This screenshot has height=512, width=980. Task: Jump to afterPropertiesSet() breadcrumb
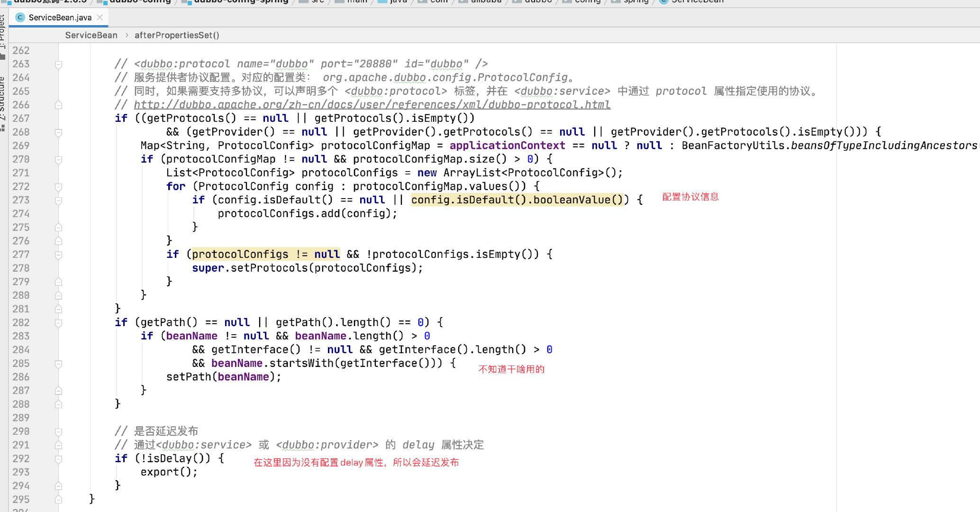tap(177, 35)
